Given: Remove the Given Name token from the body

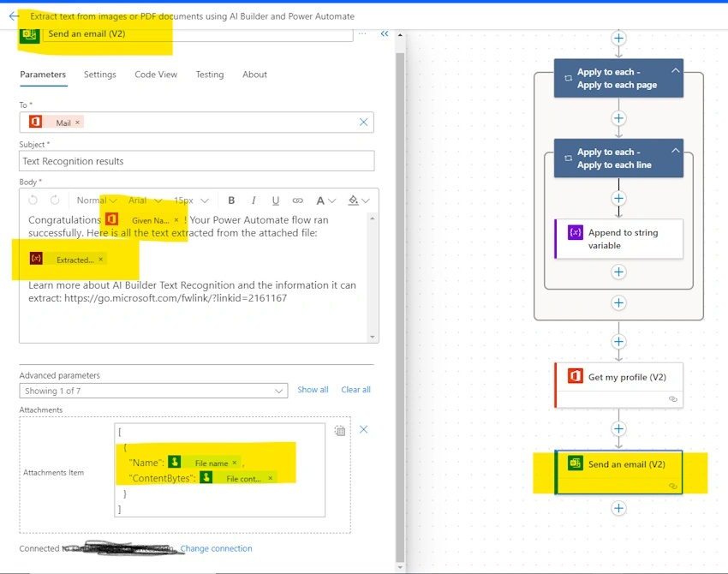Looking at the screenshot, I should [x=176, y=219].
